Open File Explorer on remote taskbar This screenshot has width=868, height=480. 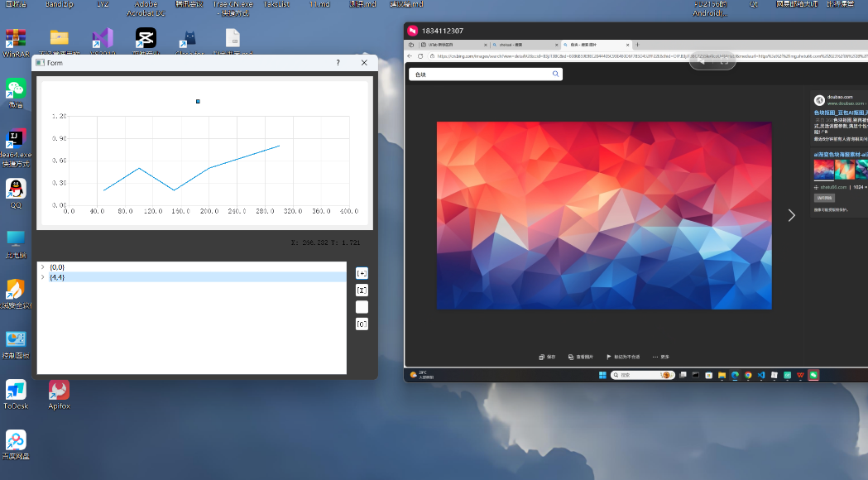(x=722, y=376)
